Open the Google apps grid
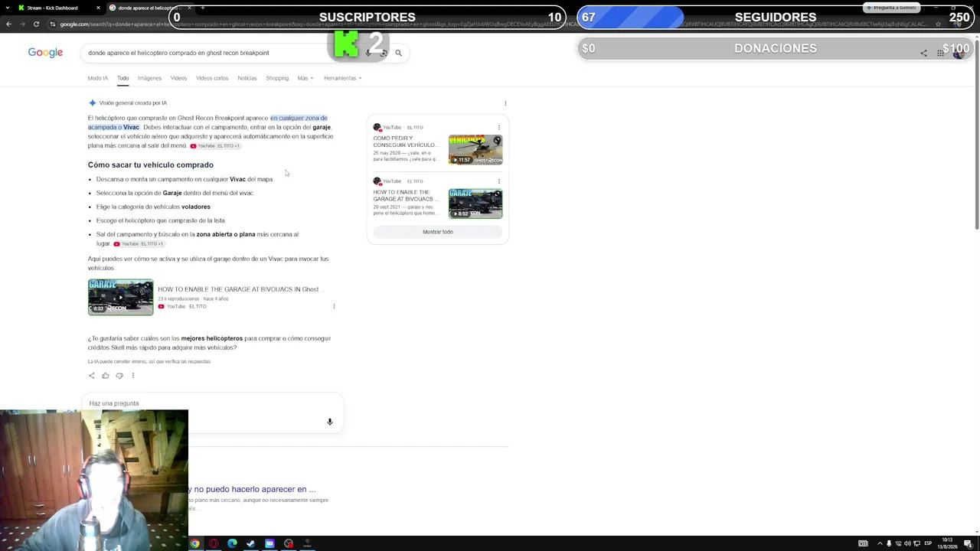 pyautogui.click(x=940, y=53)
